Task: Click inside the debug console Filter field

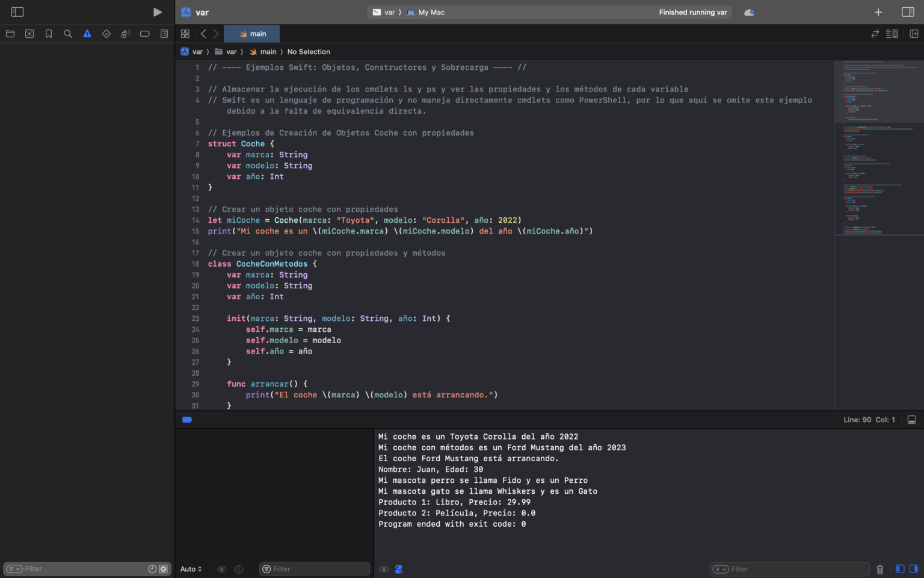Action: pyautogui.click(x=788, y=568)
